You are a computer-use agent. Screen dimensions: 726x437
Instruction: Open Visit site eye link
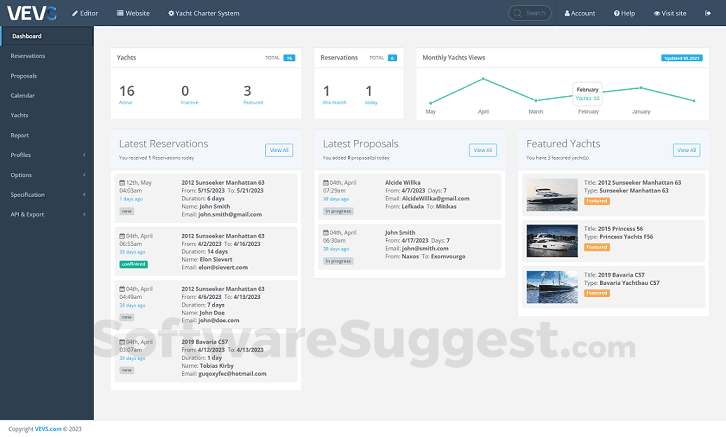pyautogui.click(x=670, y=13)
